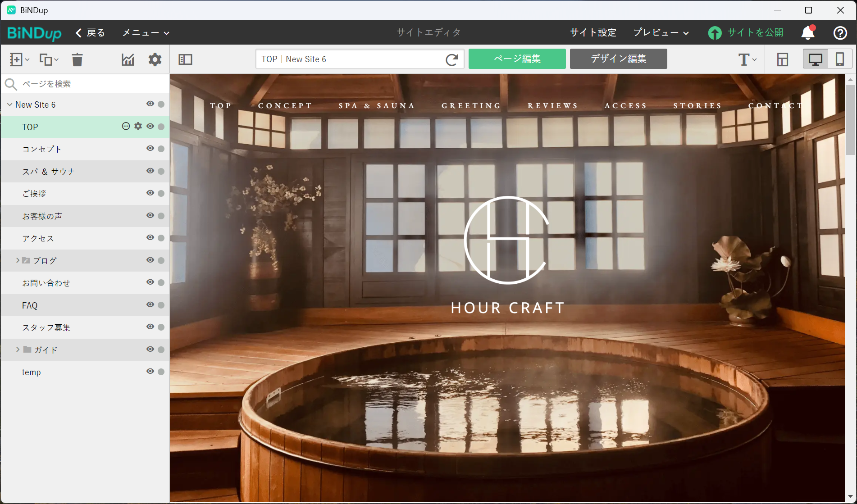This screenshot has height=504, width=857.
Task: Click the search magnifier icon
Action: [11, 84]
